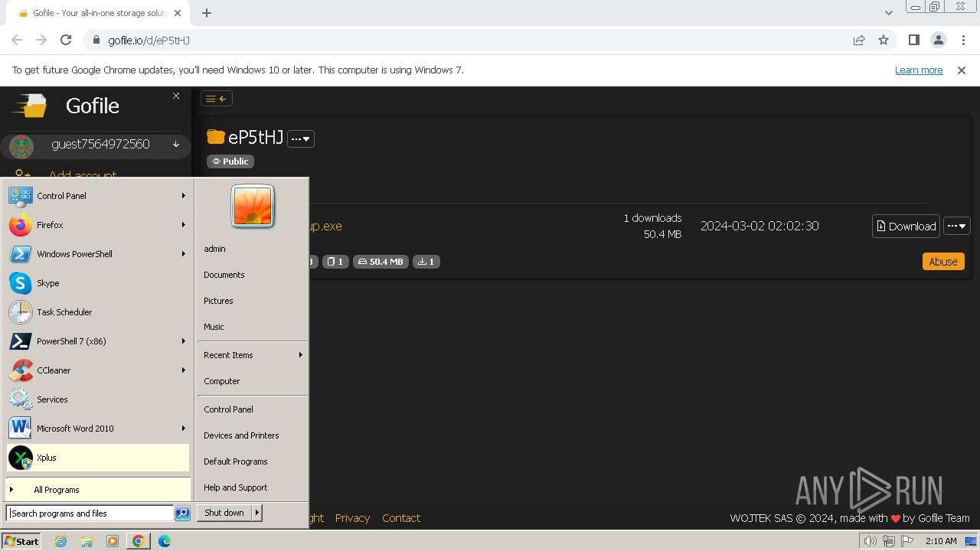
Task: Expand CCleaner jump list arrow
Action: pos(184,370)
